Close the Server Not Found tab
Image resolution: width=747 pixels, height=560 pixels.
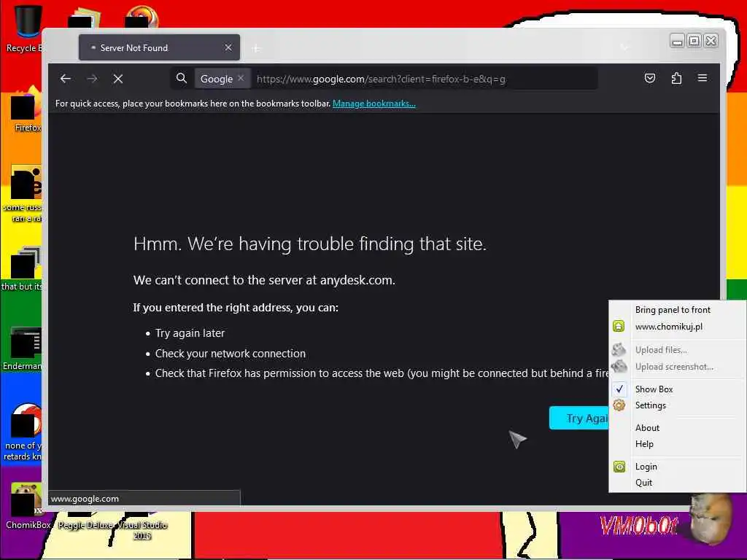point(228,47)
